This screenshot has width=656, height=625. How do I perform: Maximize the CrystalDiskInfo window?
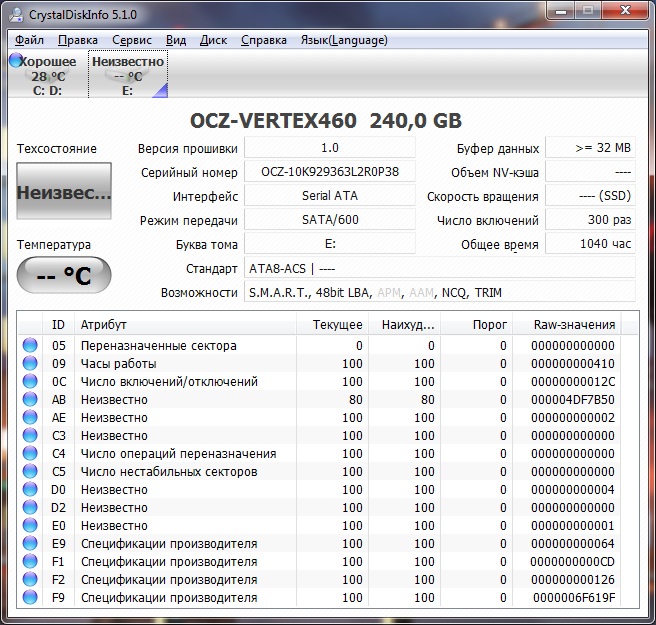click(588, 10)
